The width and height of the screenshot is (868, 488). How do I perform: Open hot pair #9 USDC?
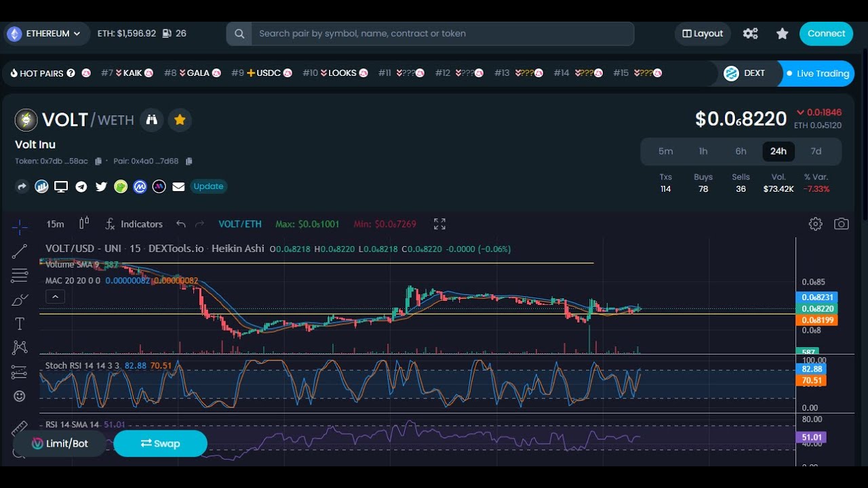[262, 73]
